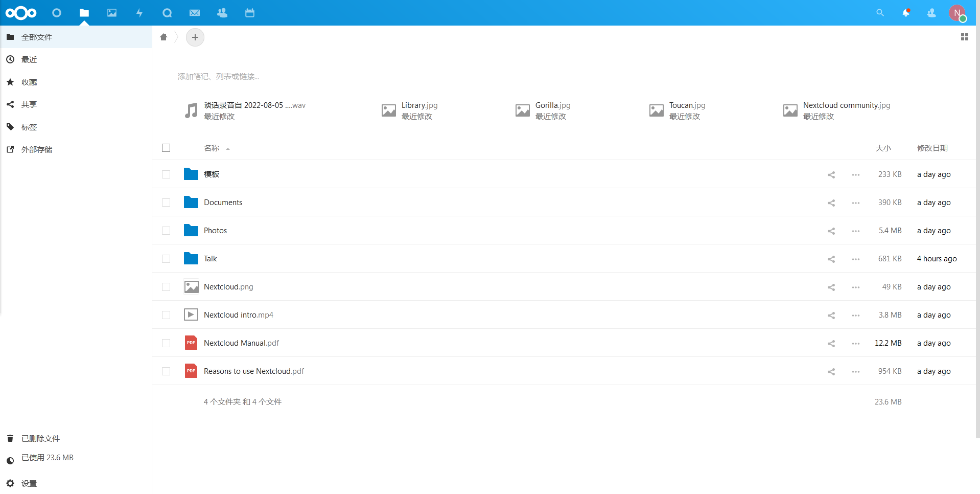Open recent file Gorilla.jpg
The width and height of the screenshot is (980, 494).
543,110
